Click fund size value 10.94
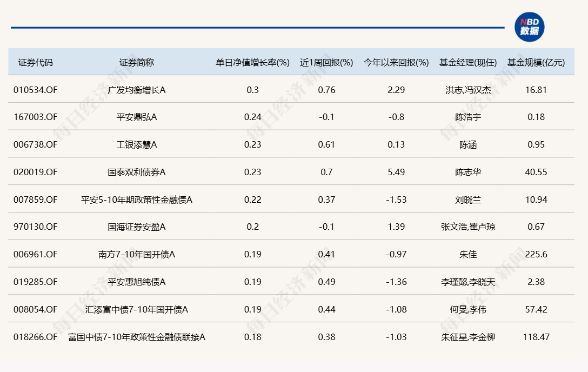The width and height of the screenshot is (588, 372). (536, 200)
